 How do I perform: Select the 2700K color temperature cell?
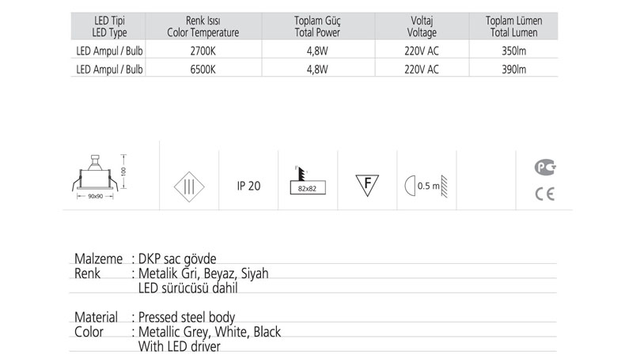[203, 50]
